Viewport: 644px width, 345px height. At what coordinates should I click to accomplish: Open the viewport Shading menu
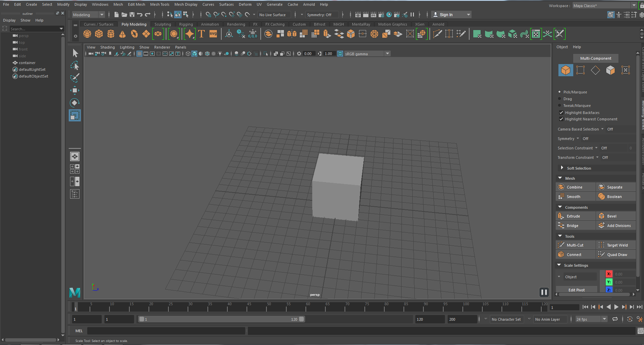pyautogui.click(x=107, y=47)
